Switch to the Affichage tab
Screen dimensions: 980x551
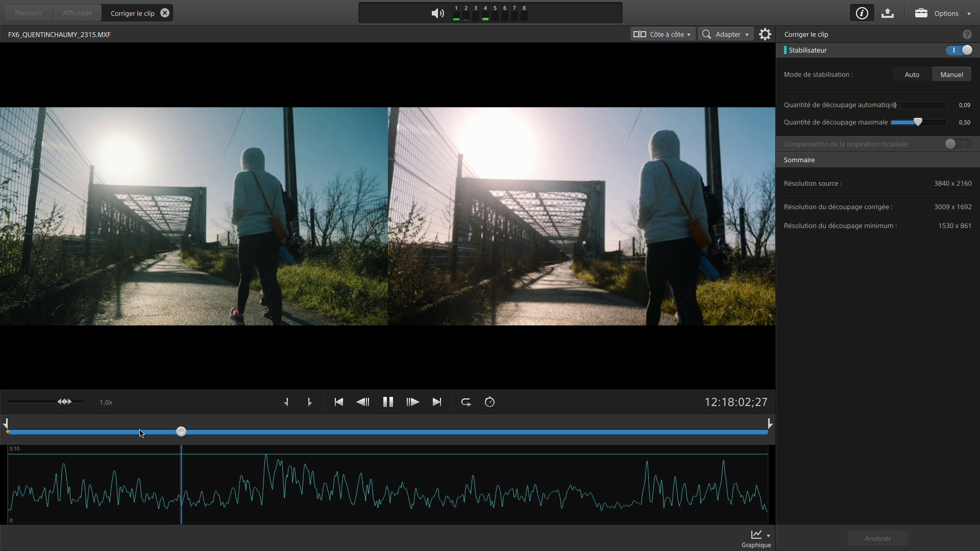coord(78,13)
